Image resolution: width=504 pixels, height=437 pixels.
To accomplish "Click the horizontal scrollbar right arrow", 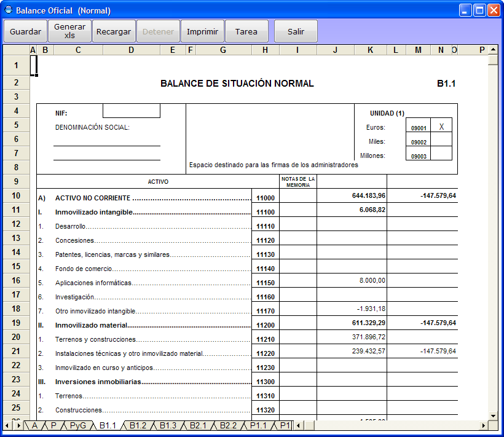I will pyautogui.click(x=484, y=426).
